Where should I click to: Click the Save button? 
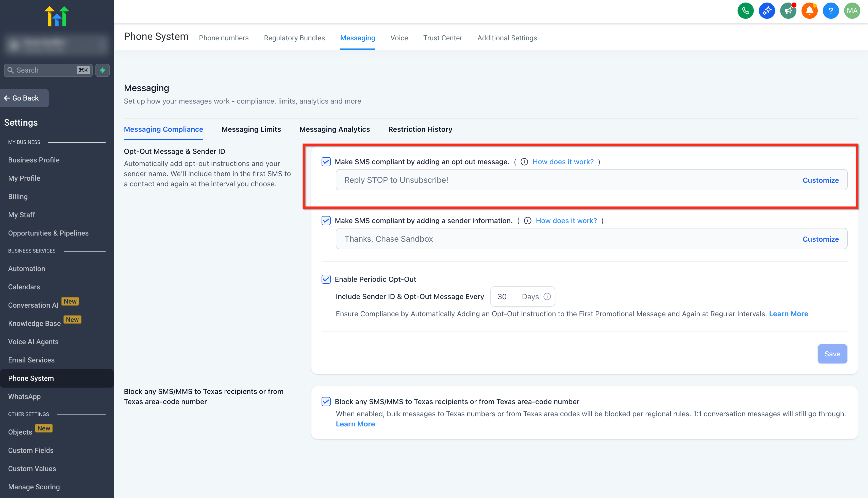click(x=832, y=354)
